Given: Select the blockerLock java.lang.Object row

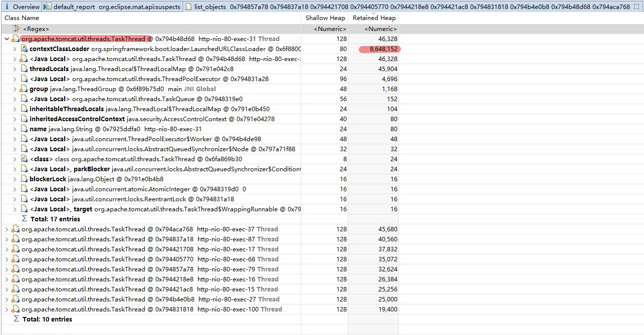Looking at the screenshot, I should [x=200, y=179].
